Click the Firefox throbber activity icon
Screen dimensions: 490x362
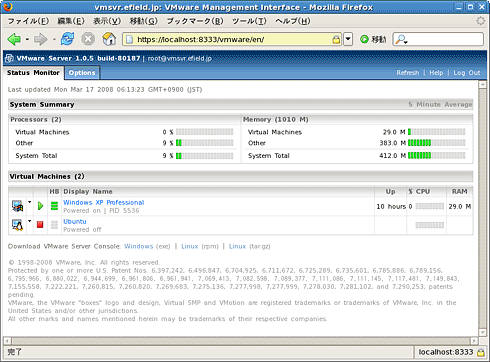480,21
